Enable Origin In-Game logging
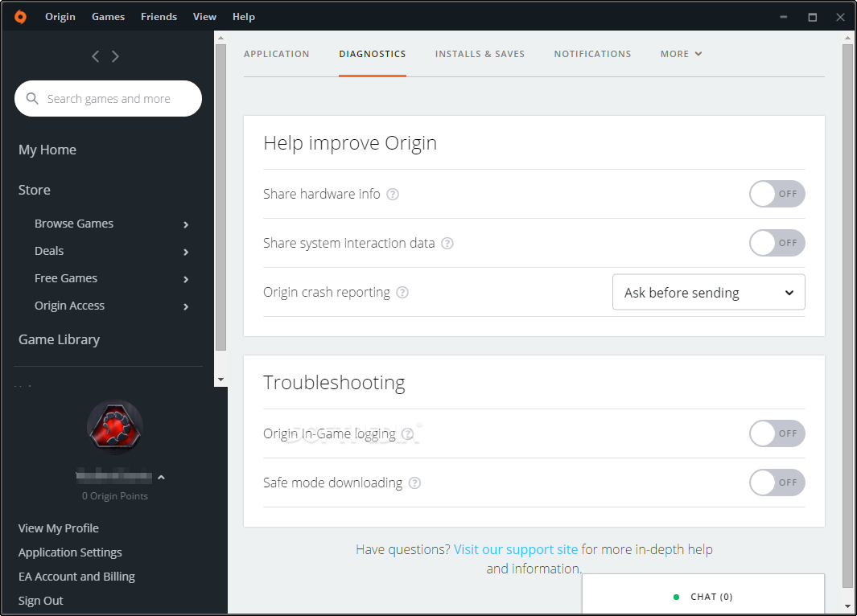This screenshot has height=616, width=857. tap(777, 433)
